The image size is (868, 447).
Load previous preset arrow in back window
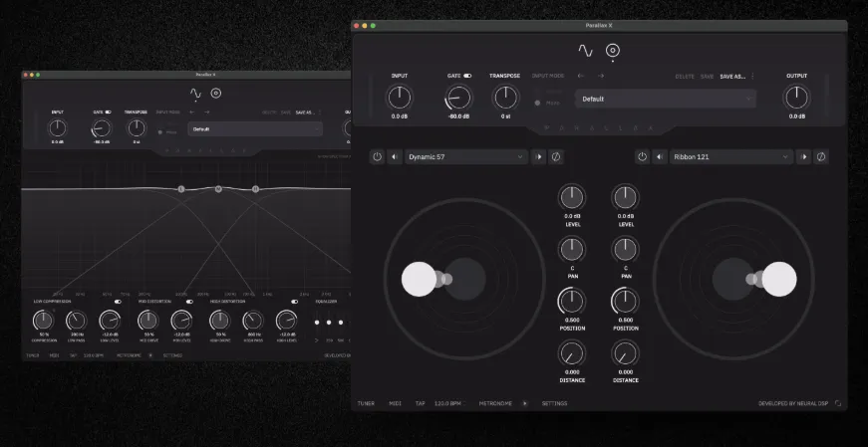(192, 112)
